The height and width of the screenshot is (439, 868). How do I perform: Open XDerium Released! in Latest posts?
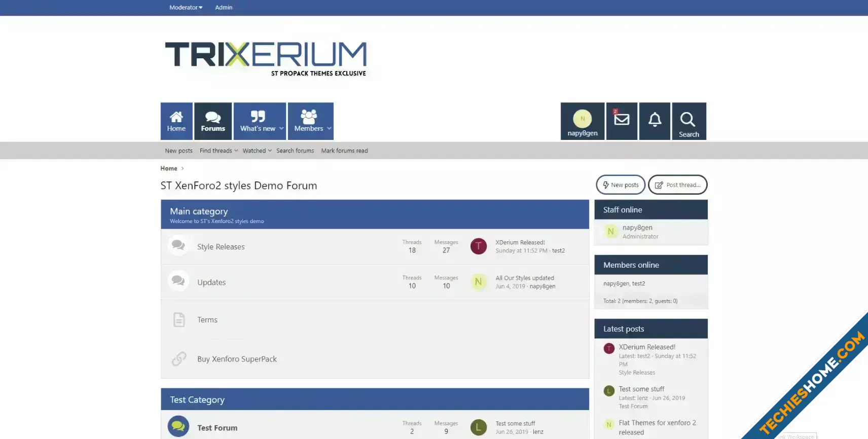click(x=647, y=347)
